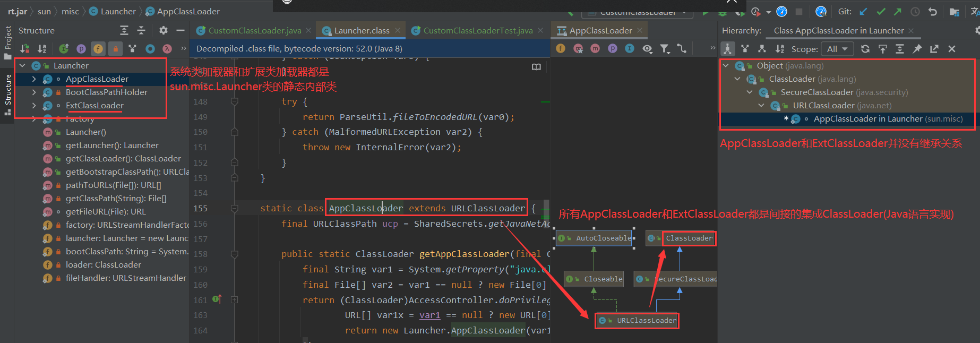Toggle show lambdas in Structure toolbar

tap(167, 49)
